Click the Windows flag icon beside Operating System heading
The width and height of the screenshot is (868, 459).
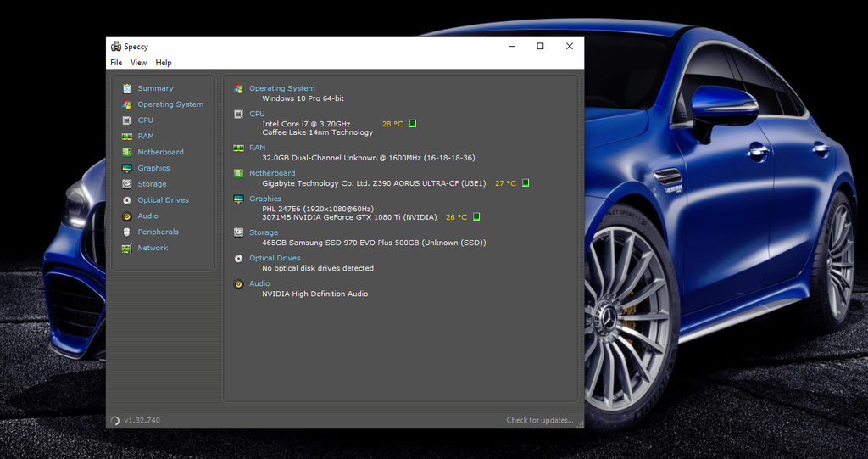tap(238, 89)
